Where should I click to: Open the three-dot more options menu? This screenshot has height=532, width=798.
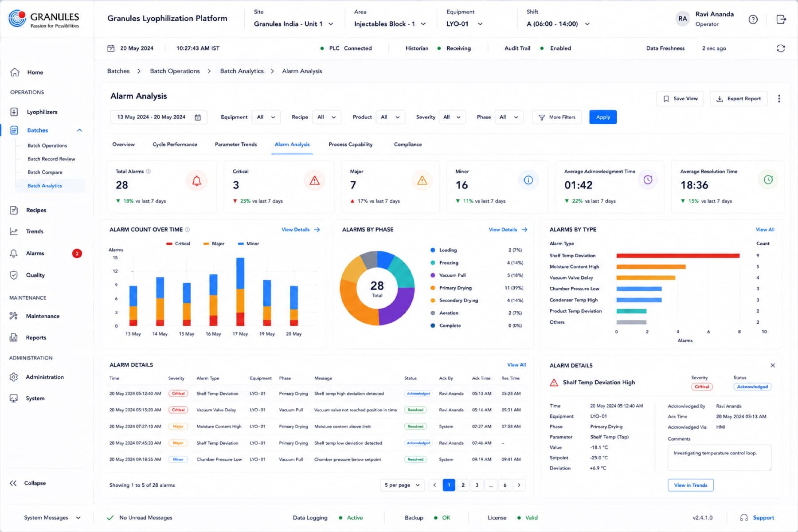(x=779, y=98)
